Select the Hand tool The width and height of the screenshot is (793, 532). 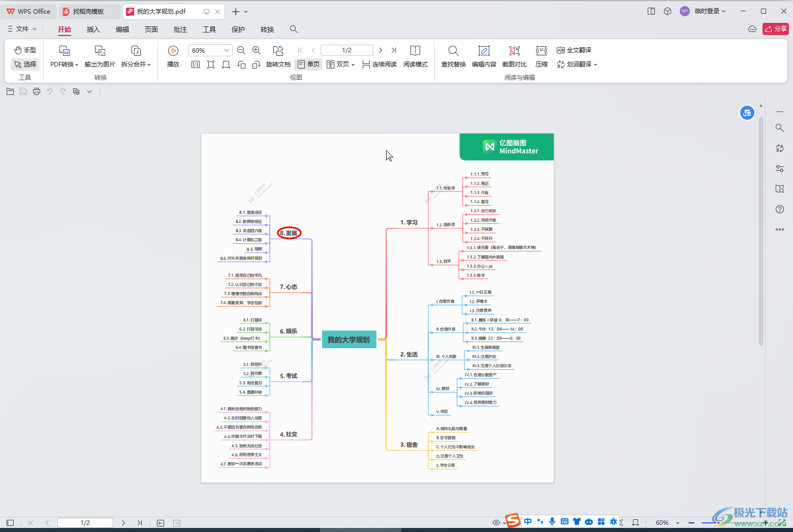click(25, 50)
